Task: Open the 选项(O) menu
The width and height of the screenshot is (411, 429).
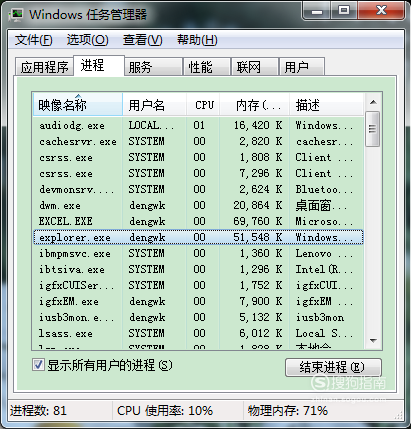Action: click(87, 40)
